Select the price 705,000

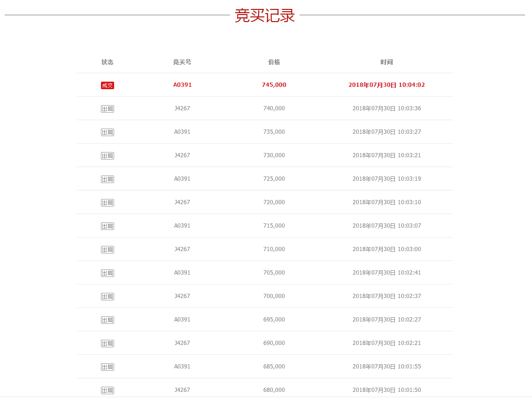tap(274, 272)
